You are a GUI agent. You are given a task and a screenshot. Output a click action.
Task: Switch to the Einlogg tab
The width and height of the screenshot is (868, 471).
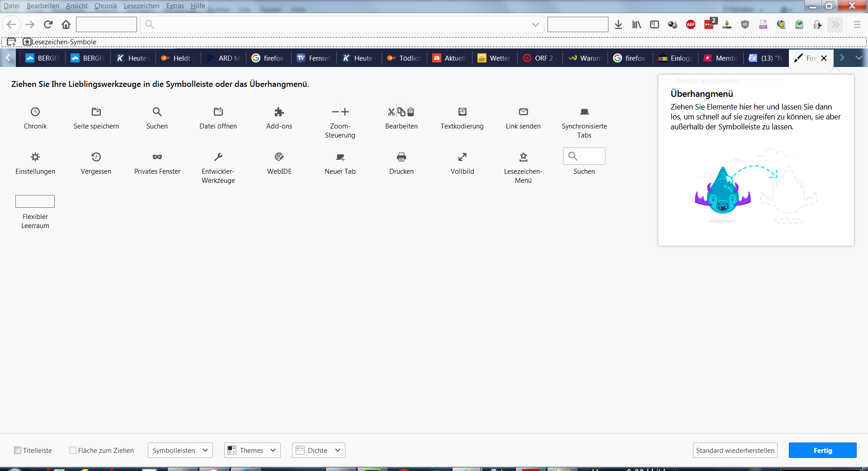coord(675,58)
